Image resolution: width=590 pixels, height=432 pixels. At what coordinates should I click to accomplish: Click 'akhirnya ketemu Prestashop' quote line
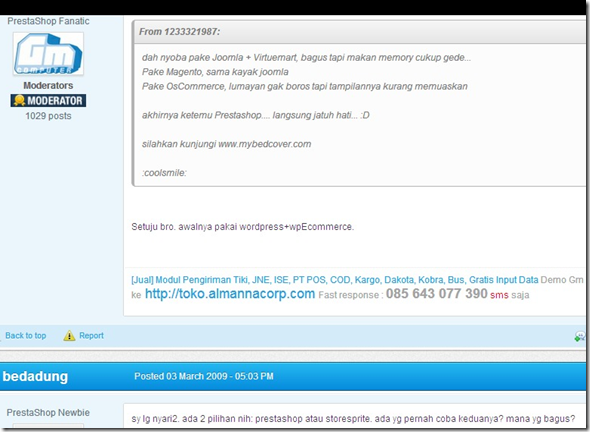coord(255,115)
